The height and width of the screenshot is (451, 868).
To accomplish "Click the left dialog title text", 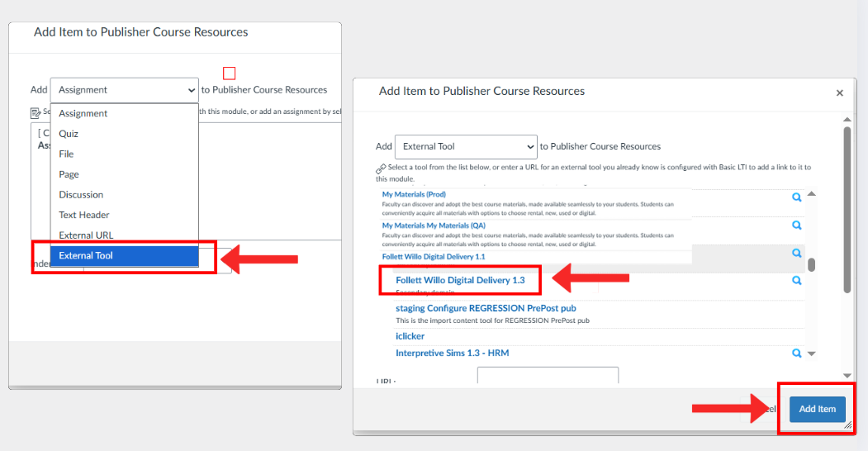I will click(140, 32).
